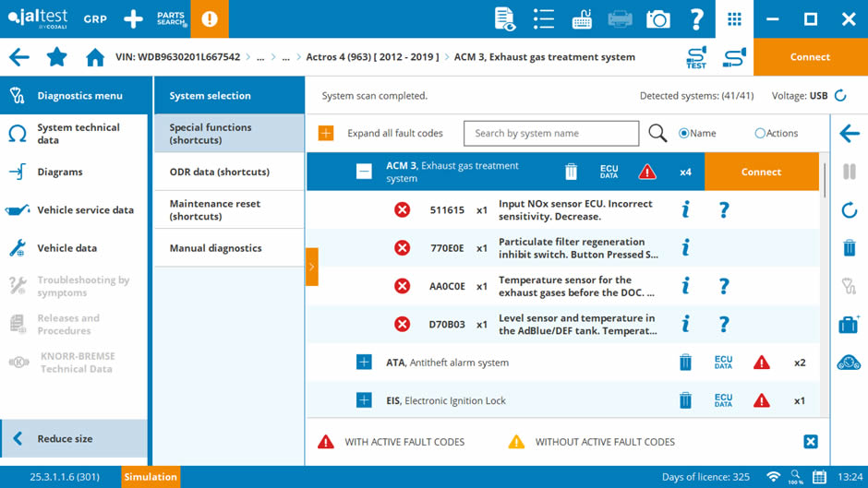Open help for fault code AA0C0E

tap(724, 286)
